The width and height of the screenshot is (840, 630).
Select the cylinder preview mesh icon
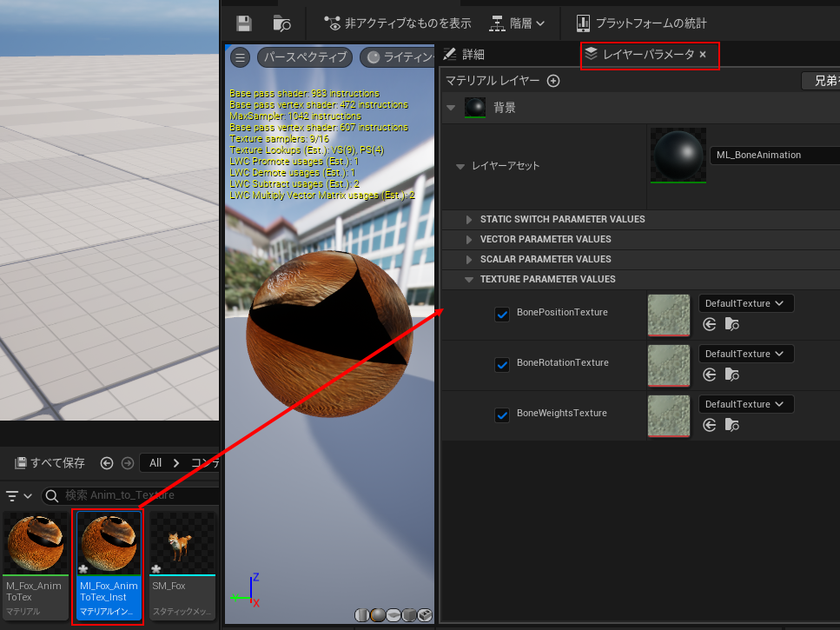tap(362, 615)
